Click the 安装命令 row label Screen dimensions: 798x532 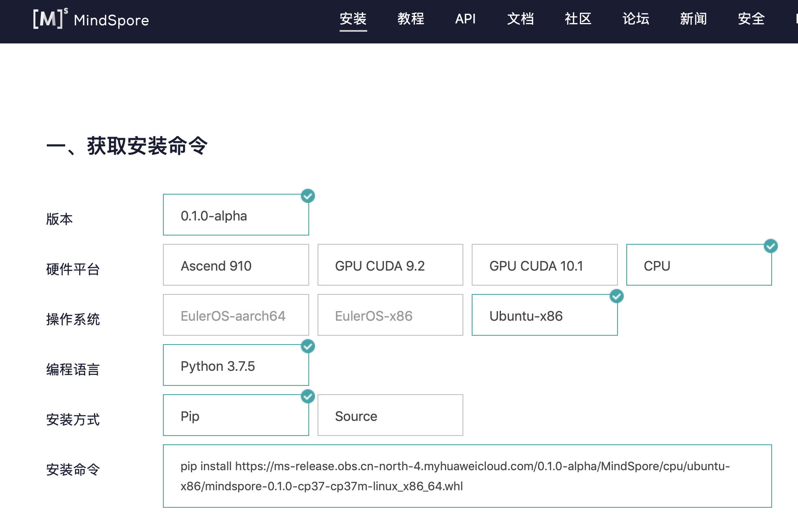[x=73, y=469]
